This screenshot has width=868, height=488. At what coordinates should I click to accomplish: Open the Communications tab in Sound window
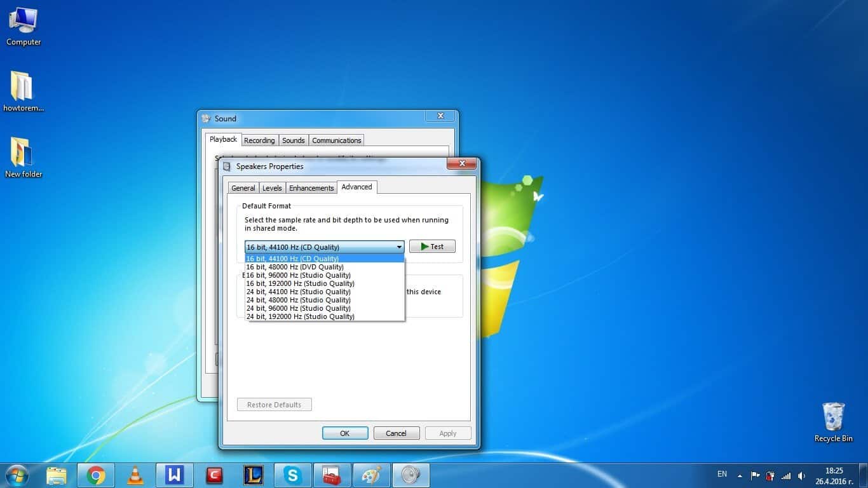[x=337, y=140]
